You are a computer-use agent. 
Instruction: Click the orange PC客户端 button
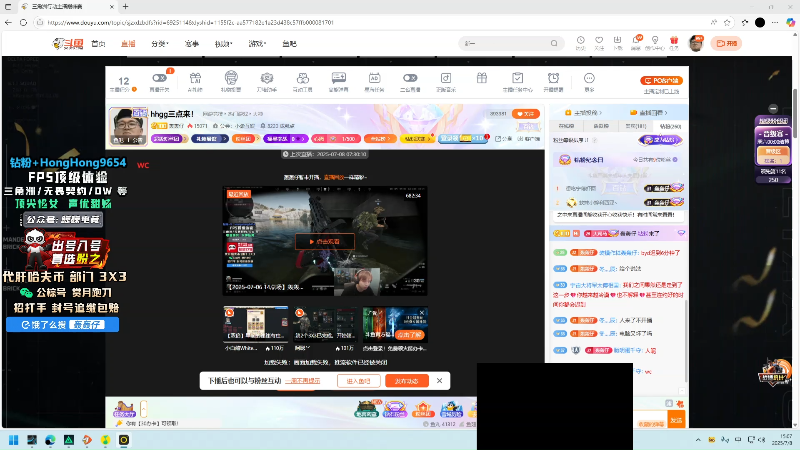tap(661, 81)
